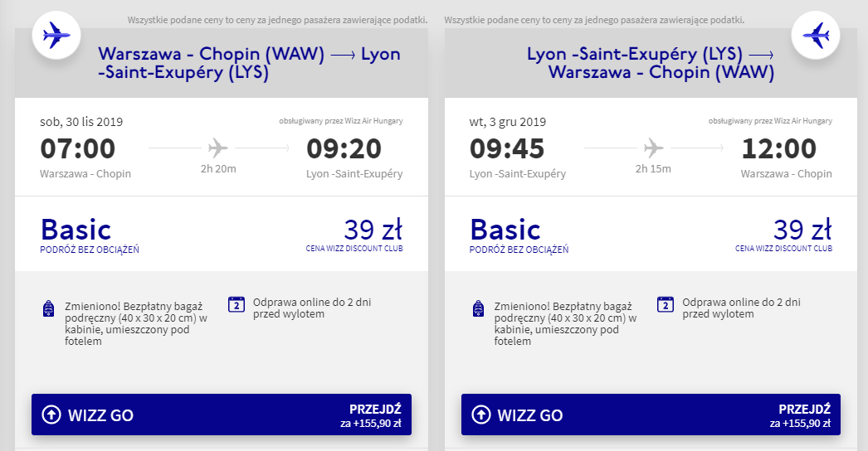Click the calendar check-in icon in outbound card

(237, 304)
